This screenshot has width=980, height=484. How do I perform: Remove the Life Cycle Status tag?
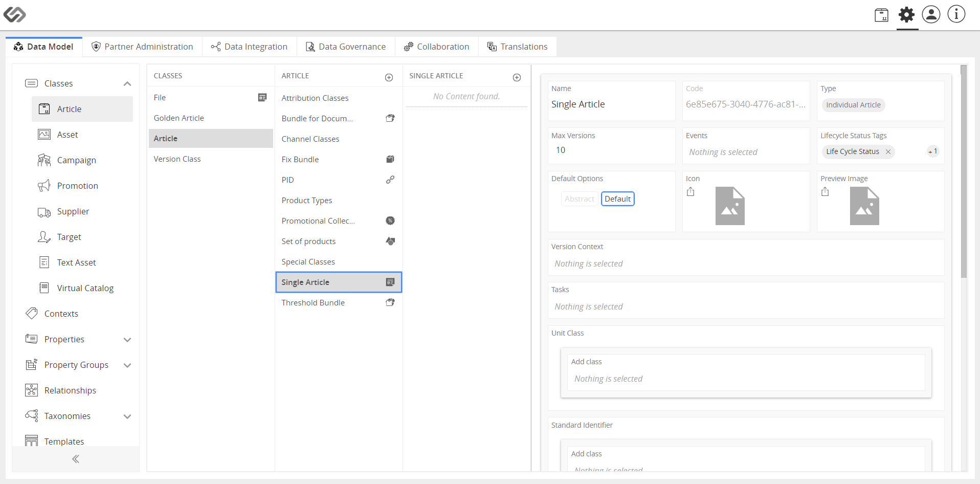(888, 151)
